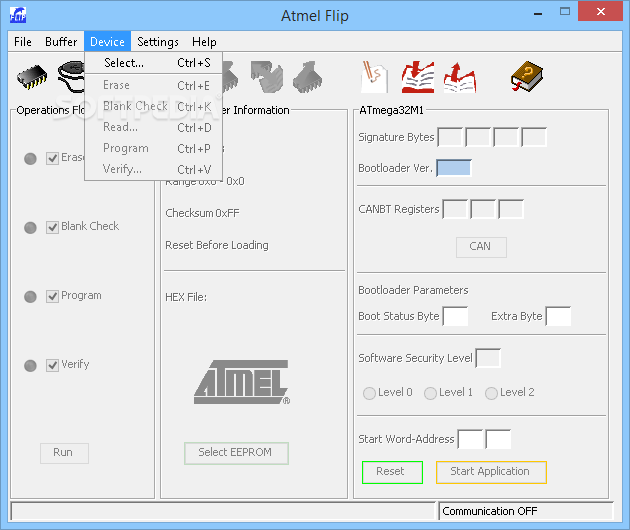Click the first Signature Bytes field
Image resolution: width=630 pixels, height=530 pixels.
(x=450, y=137)
